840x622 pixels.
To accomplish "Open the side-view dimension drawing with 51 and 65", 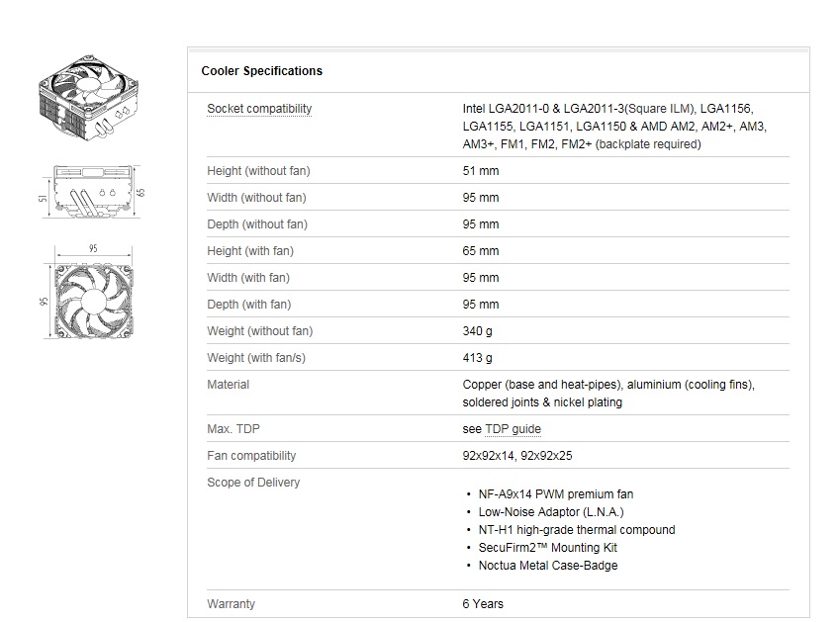I will pos(92,192).
